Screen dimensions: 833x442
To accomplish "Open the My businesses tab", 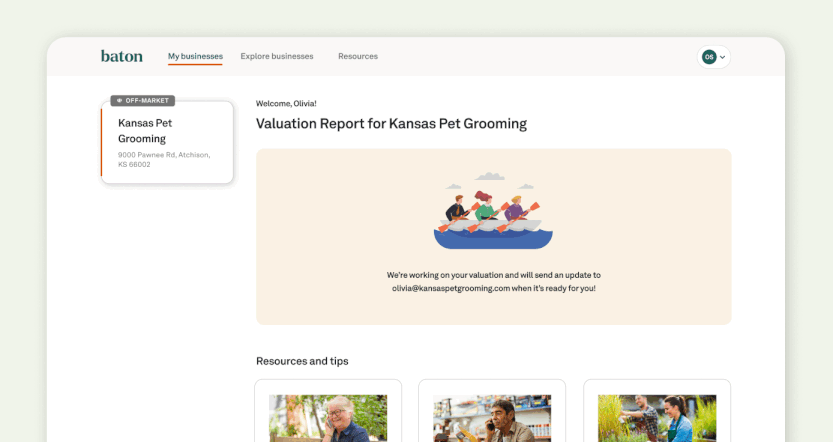I will (x=195, y=56).
